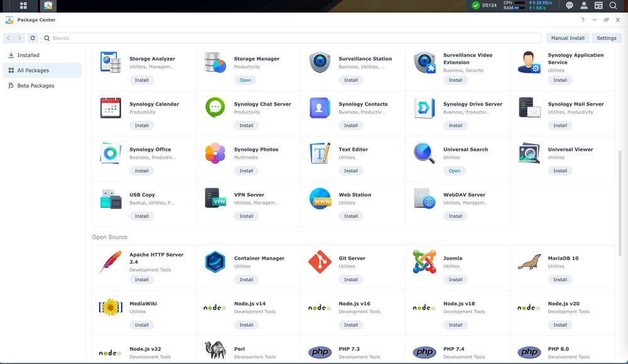Click the Synology Drive Server icon
Image resolution: width=628 pixels, height=364 pixels.
point(424,108)
